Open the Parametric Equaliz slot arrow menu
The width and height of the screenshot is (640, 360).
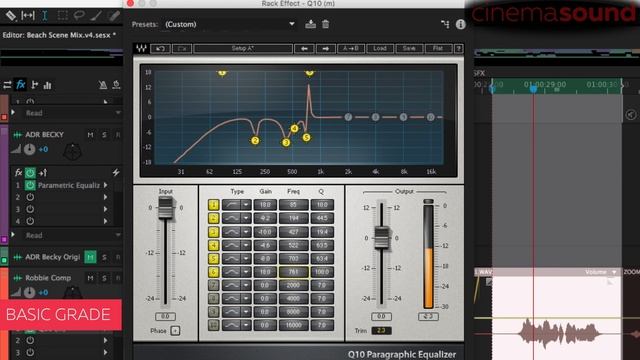(x=106, y=185)
